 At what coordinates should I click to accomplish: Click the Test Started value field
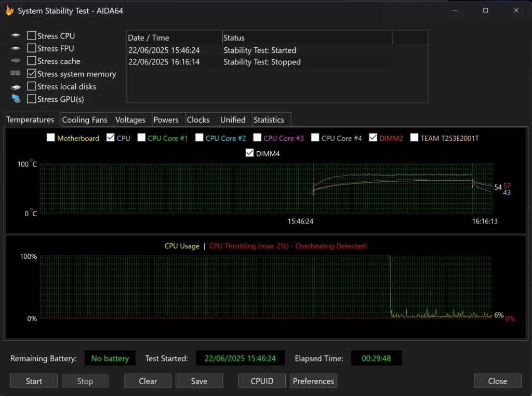(240, 359)
